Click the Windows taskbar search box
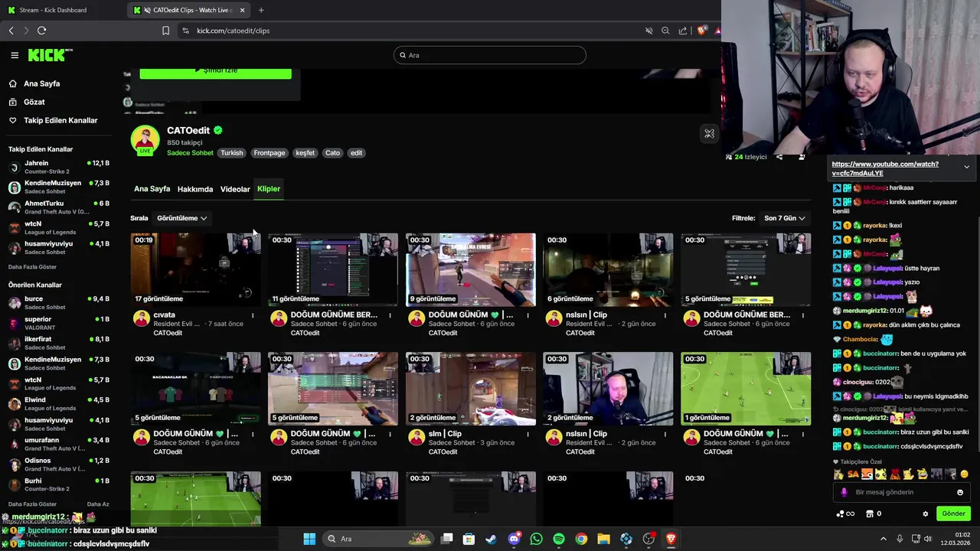980x551 pixels. pos(379,539)
